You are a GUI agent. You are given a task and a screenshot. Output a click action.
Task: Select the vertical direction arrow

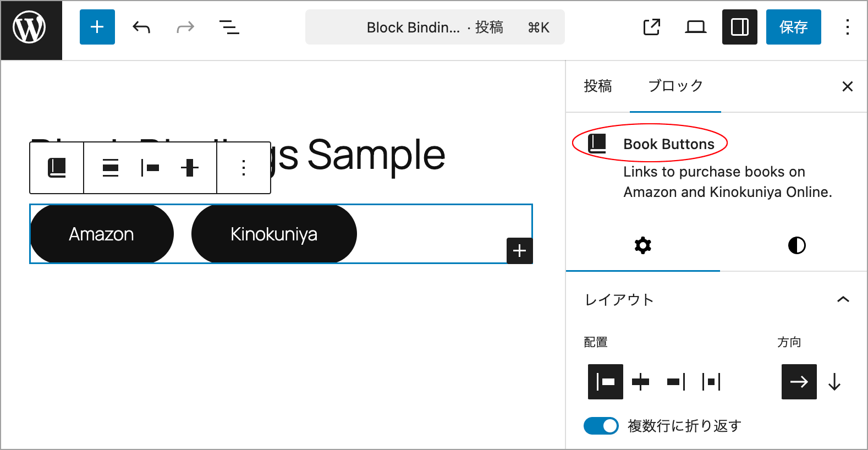click(834, 382)
